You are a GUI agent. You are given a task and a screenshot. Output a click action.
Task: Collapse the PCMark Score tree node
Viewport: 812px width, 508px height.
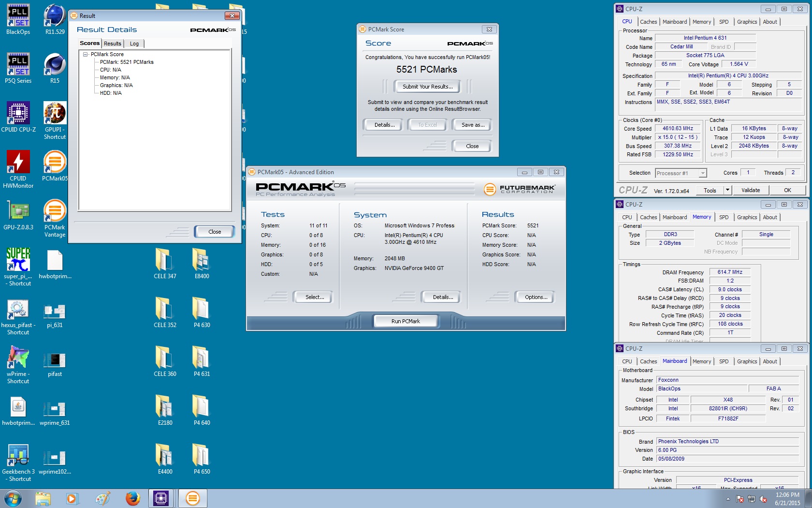point(86,54)
